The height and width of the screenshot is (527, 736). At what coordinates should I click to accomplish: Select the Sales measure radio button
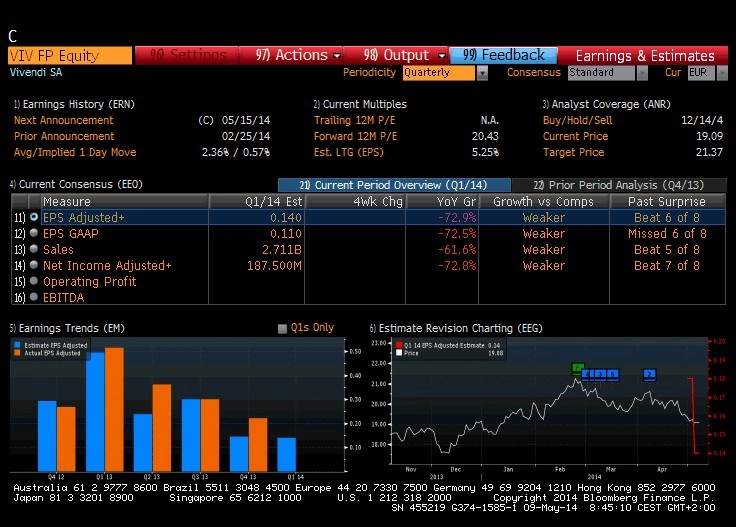pos(34,249)
